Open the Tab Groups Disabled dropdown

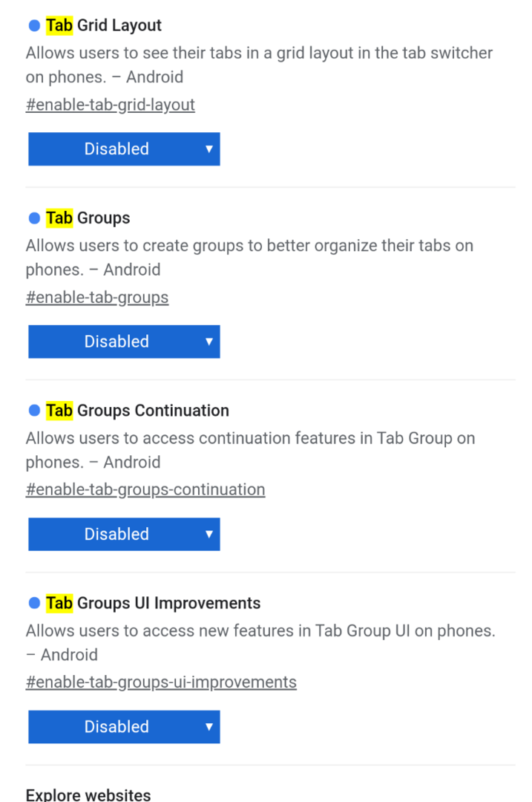pyautogui.click(x=124, y=342)
